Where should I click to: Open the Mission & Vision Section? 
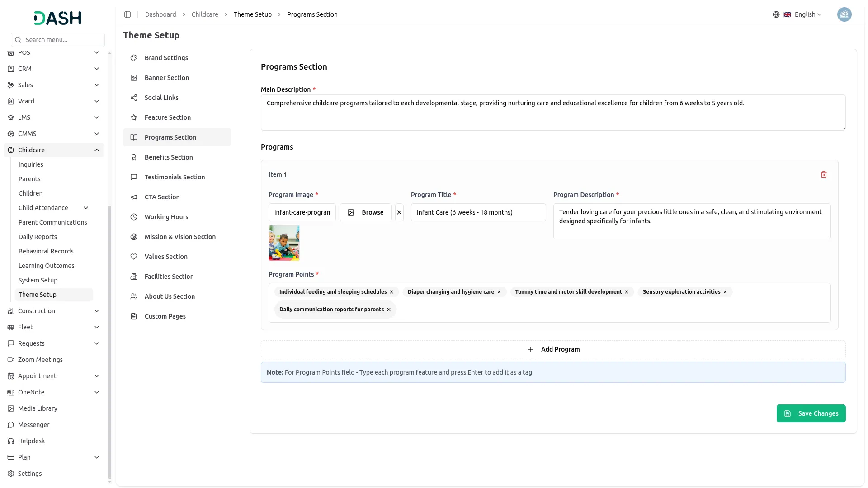click(179, 237)
